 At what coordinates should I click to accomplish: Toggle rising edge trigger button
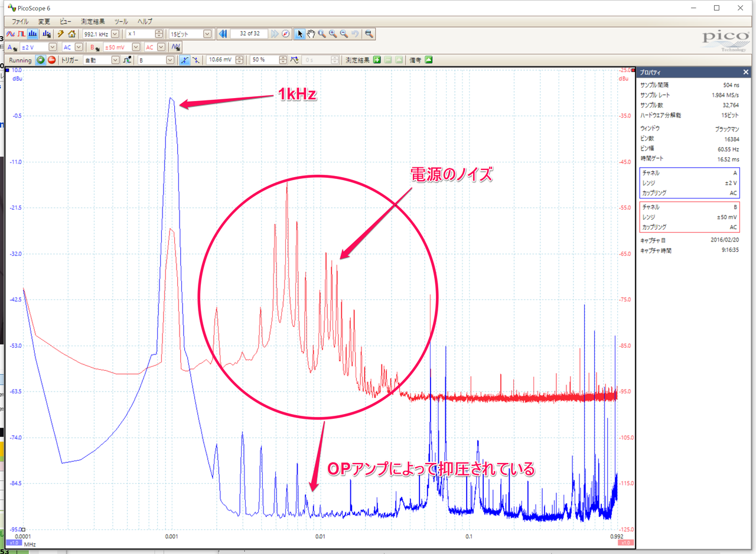pyautogui.click(x=185, y=60)
